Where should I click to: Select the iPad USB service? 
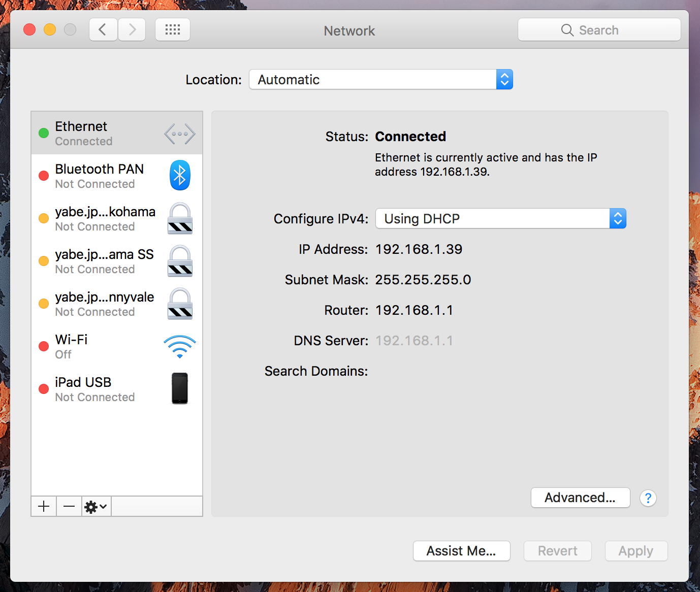pos(117,389)
